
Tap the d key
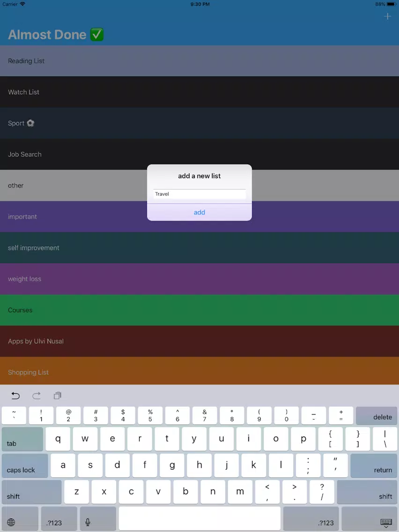(118, 465)
